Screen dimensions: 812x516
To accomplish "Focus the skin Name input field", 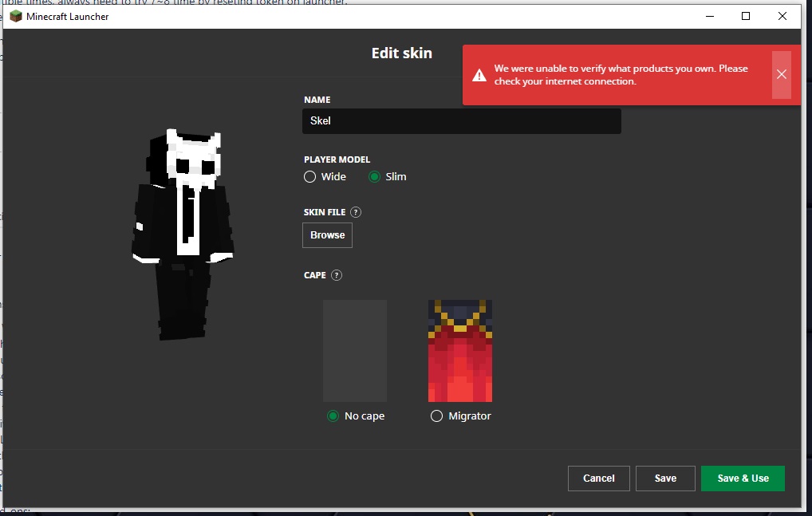I will (462, 121).
